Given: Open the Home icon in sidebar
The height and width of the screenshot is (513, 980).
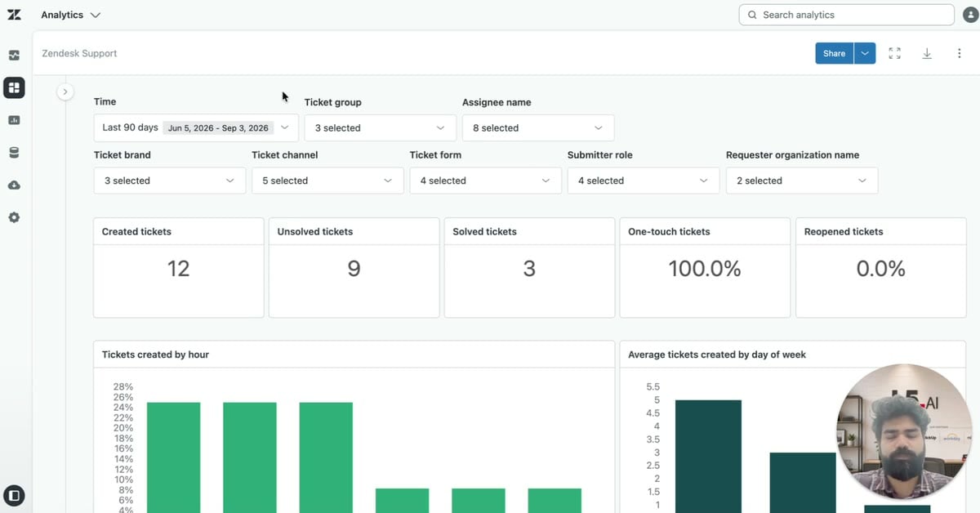Looking at the screenshot, I should 14,56.
